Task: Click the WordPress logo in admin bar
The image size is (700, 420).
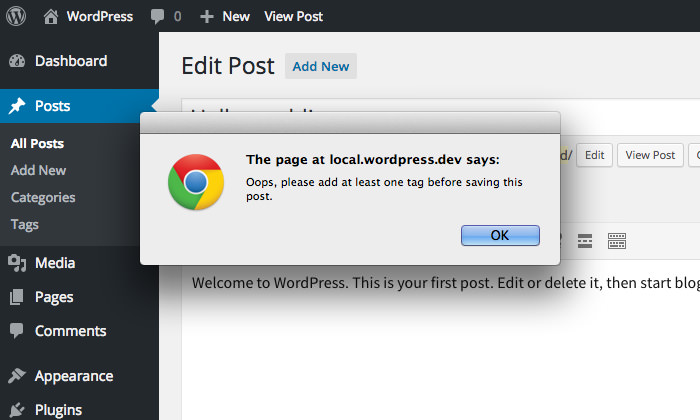Action: 16,16
